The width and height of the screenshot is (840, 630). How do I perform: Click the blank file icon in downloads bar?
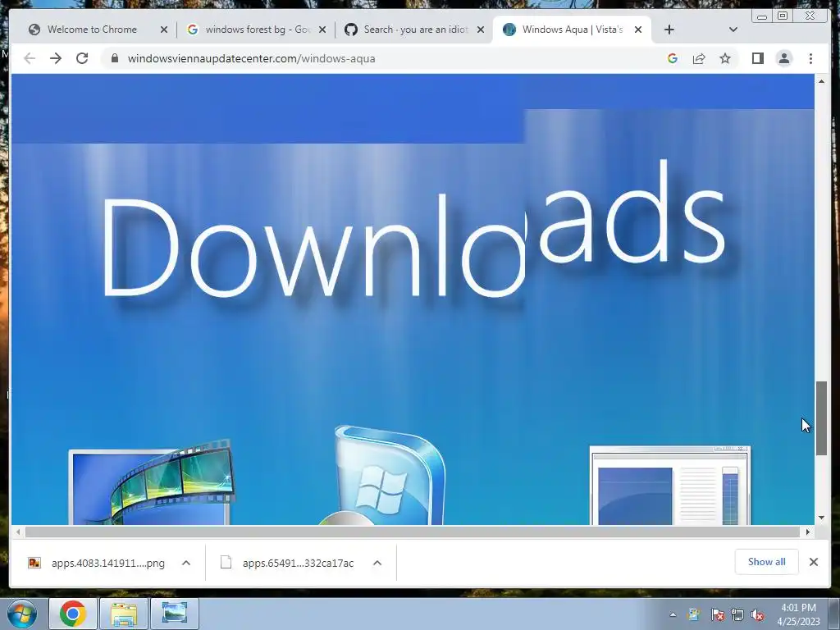pos(226,563)
